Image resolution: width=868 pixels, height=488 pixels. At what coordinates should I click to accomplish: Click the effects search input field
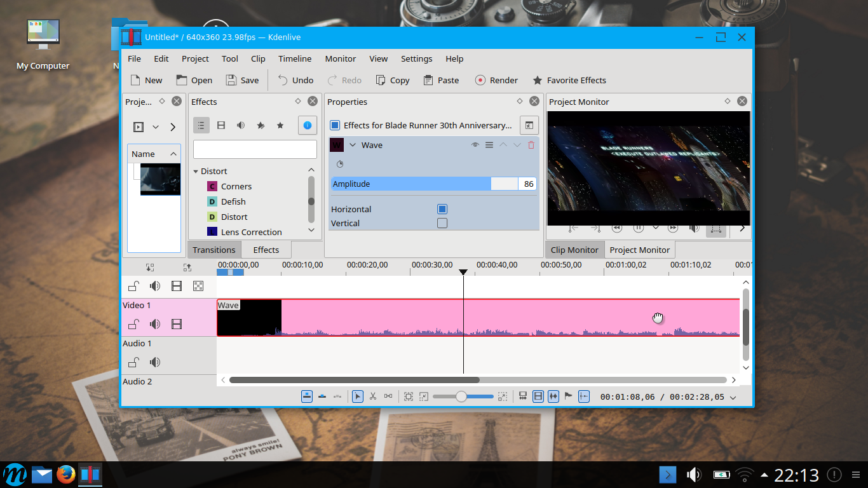(x=255, y=149)
